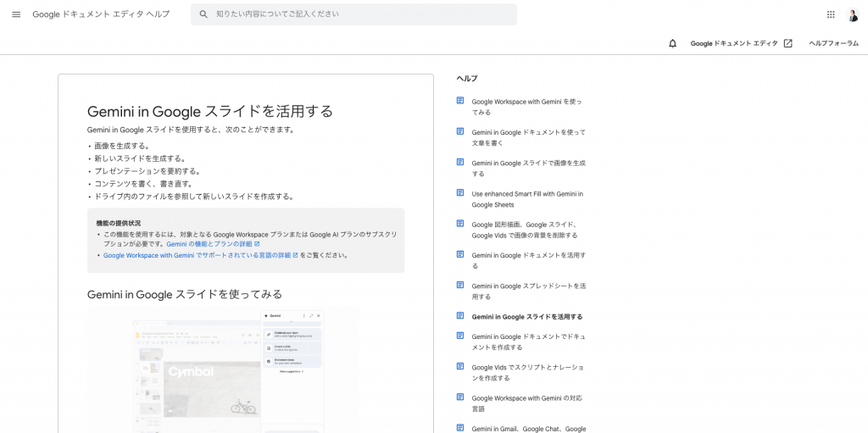Viewport: 868px width, 433px height.
Task: Click article icon beside Google Vids でスクリプト
Action: coord(459,367)
